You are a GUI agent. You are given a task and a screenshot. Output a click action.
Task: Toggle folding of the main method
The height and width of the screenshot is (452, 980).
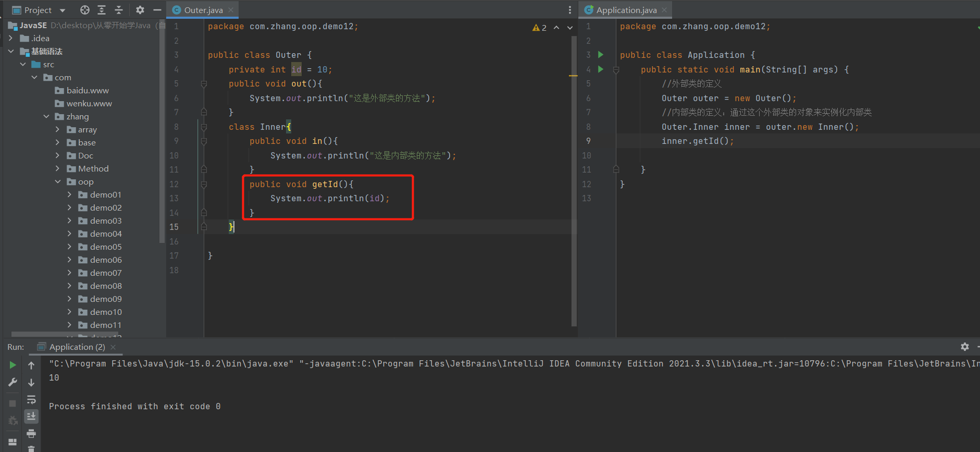click(x=616, y=69)
